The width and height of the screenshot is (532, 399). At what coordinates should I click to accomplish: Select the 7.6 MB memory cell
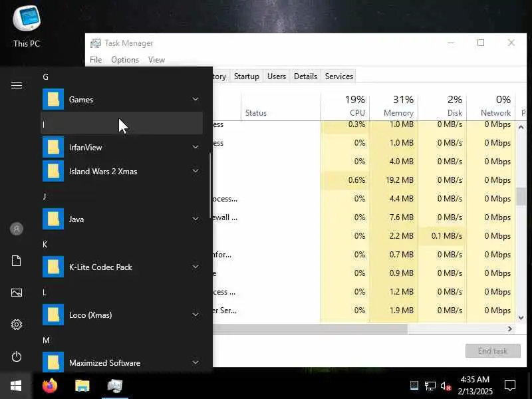point(394,217)
